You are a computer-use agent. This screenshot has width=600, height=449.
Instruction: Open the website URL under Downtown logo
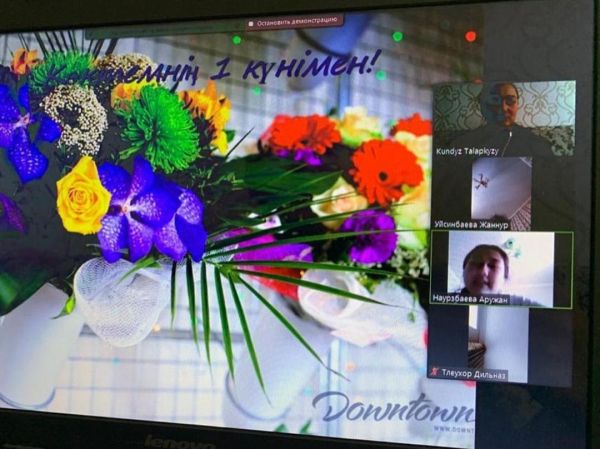pyautogui.click(x=453, y=428)
